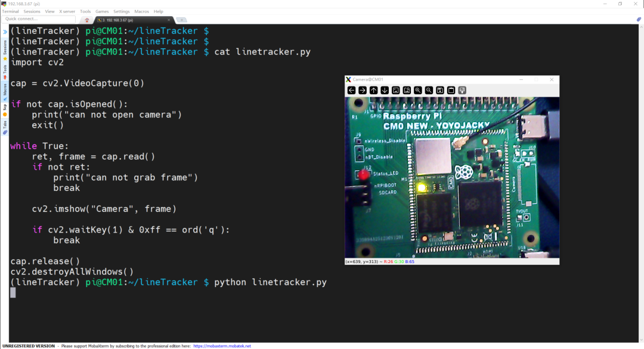Viewport: 644px width, 349px height.
Task: Save the camera image with floppy icon
Action: coord(440,91)
